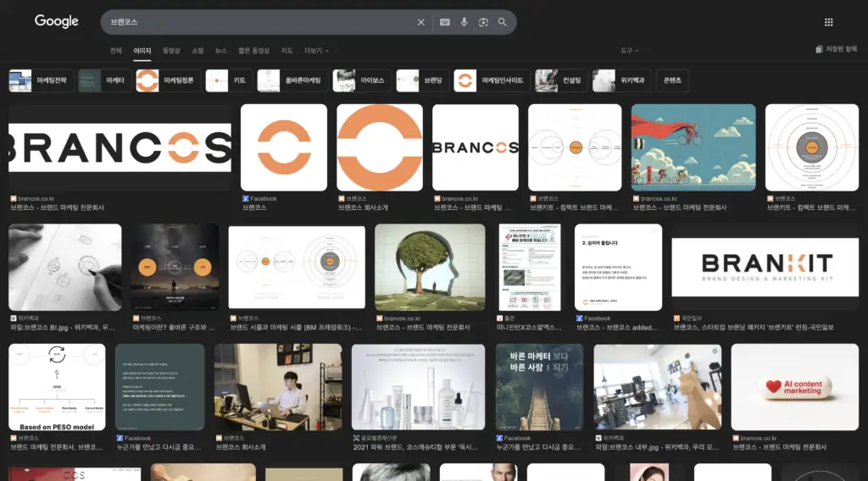The height and width of the screenshot is (481, 868).
Task: Open 저장된 항목 saved items
Action: (x=836, y=49)
